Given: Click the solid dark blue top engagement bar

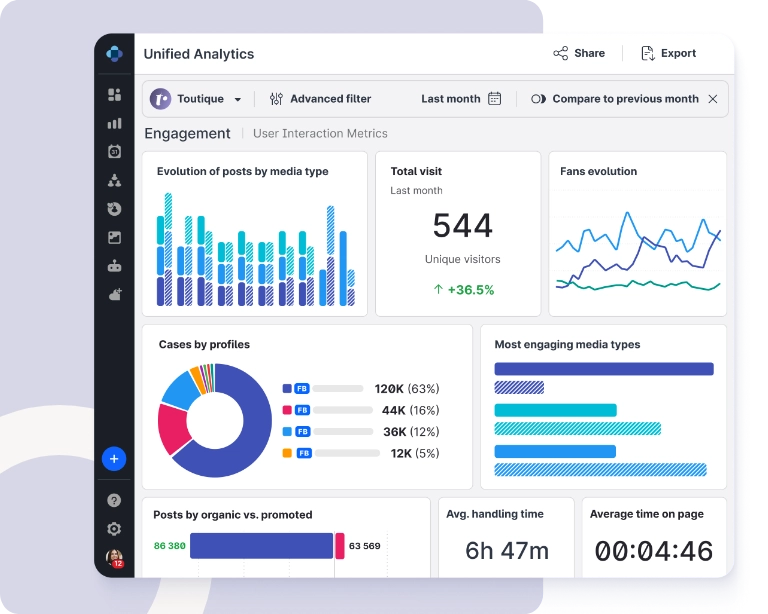Looking at the screenshot, I should tap(604, 369).
